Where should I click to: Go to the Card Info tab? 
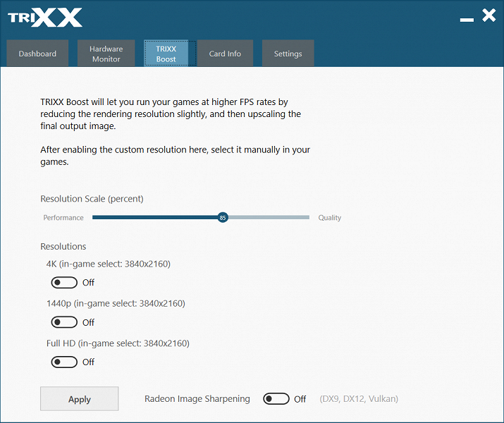click(225, 54)
